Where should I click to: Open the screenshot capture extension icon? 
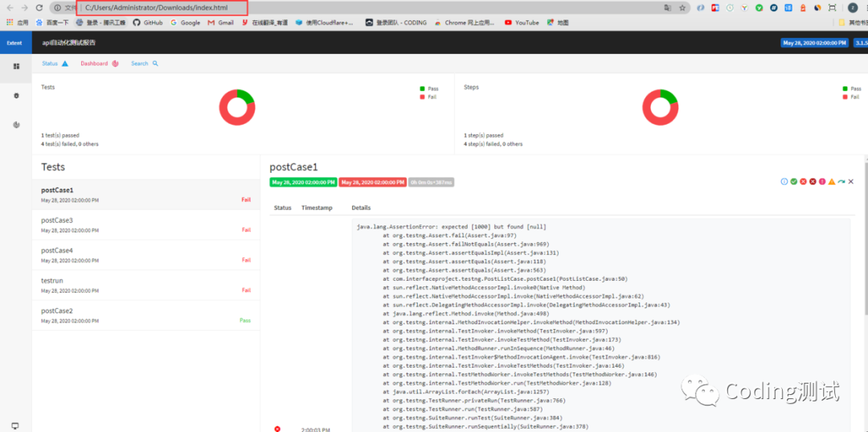click(x=832, y=8)
